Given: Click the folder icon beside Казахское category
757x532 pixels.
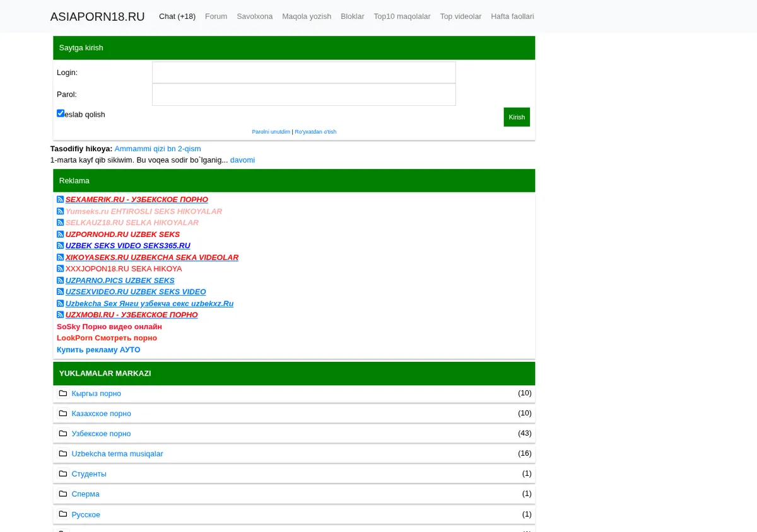Looking at the screenshot, I should 63,413.
